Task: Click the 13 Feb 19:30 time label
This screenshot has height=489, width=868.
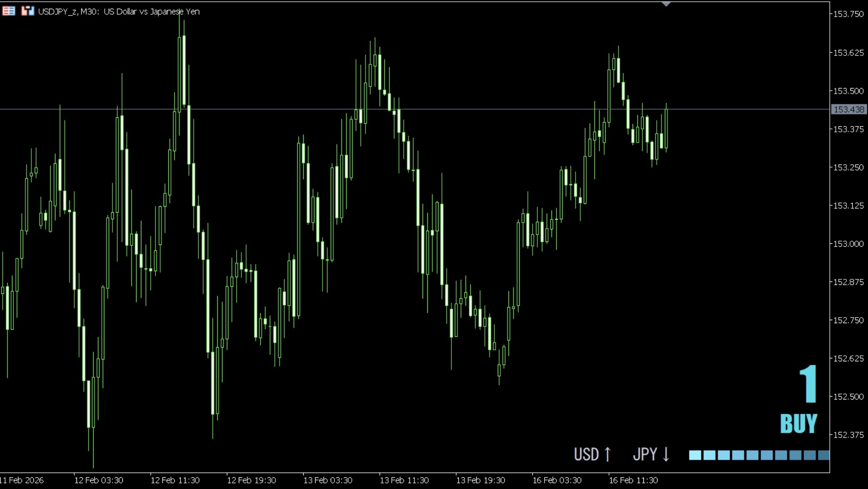Action: (x=480, y=480)
